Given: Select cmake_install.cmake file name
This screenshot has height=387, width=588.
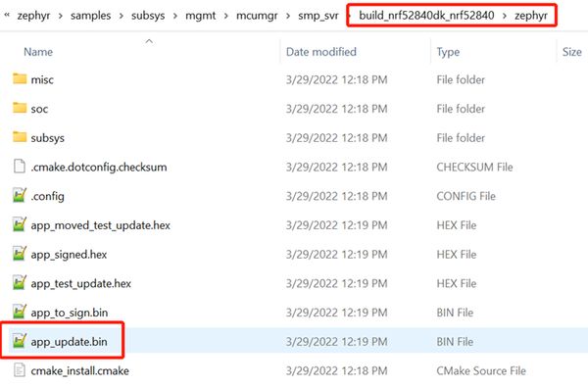Looking at the screenshot, I should [x=80, y=371].
